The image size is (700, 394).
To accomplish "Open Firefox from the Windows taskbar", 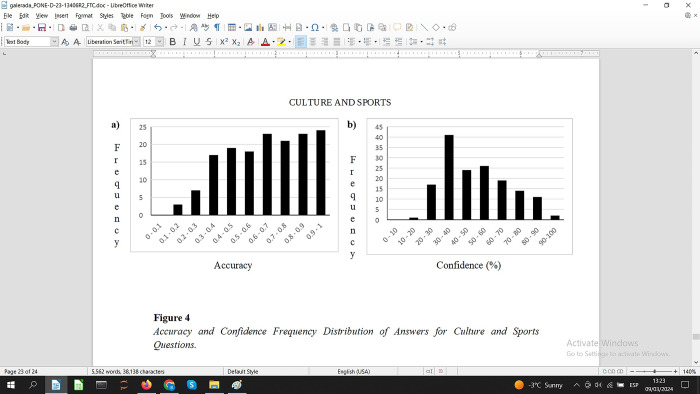I will (146, 385).
